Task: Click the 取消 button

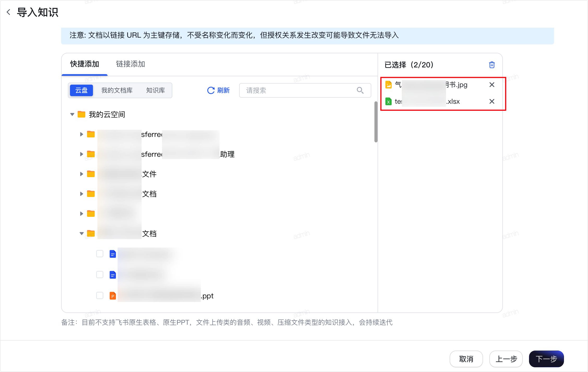Action: tap(466, 359)
